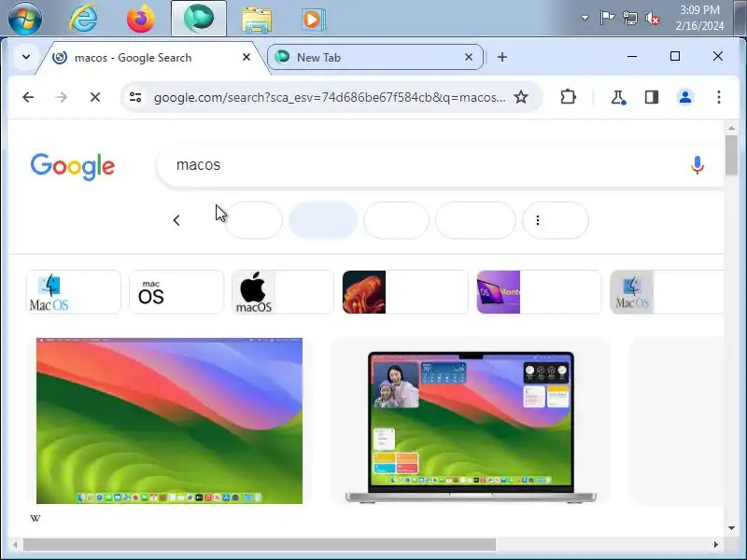This screenshot has width=747, height=560.
Task: Show hidden system tray icons
Action: coord(585,18)
